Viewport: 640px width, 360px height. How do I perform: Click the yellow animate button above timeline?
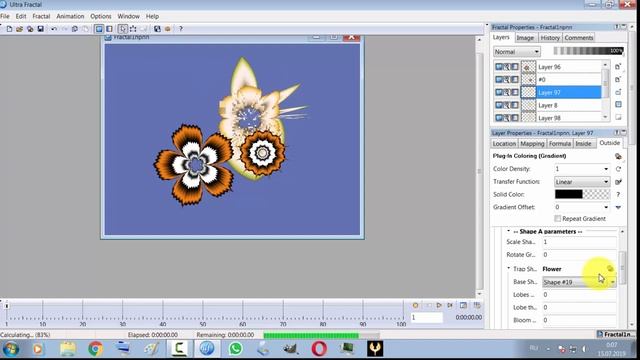[x=416, y=305]
